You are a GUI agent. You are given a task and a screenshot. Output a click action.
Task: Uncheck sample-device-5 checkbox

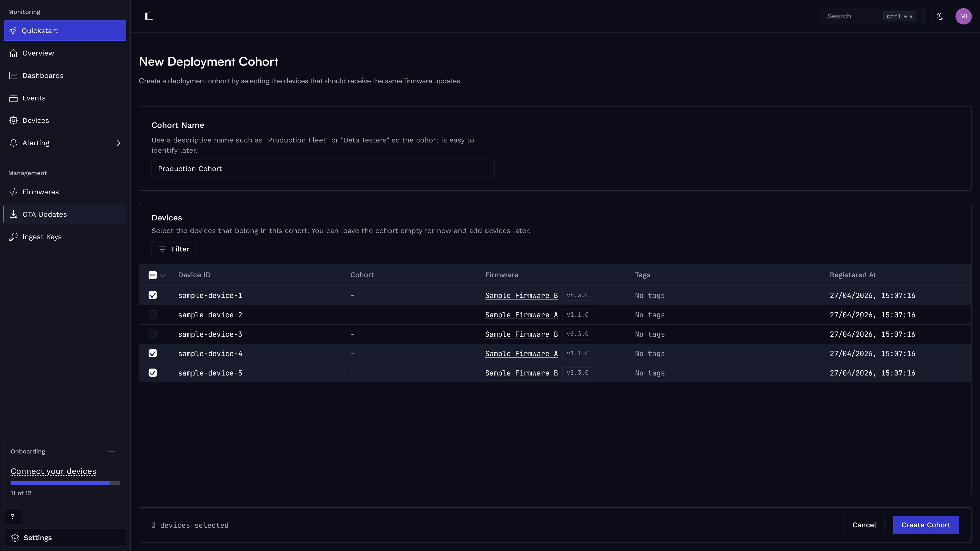pos(153,373)
